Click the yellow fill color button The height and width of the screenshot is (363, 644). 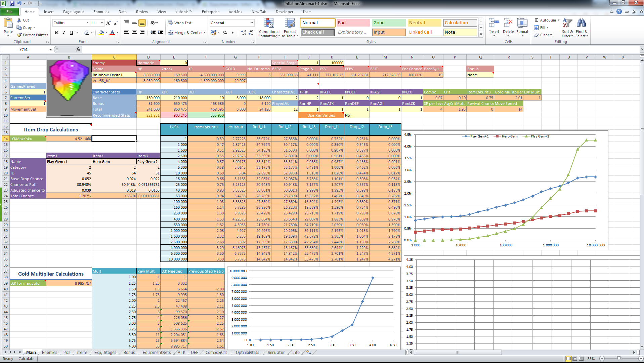point(101,33)
